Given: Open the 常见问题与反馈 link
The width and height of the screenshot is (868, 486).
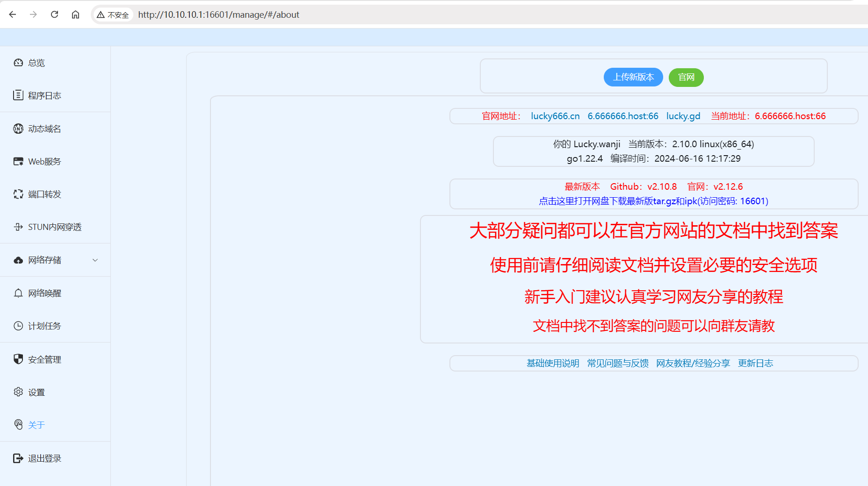Looking at the screenshot, I should pos(618,363).
